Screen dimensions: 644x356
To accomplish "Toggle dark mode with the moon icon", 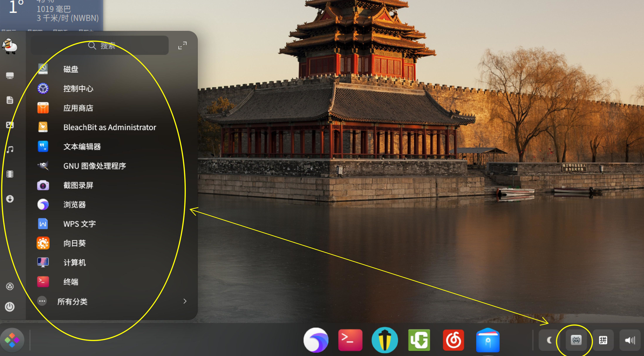I will (549, 340).
